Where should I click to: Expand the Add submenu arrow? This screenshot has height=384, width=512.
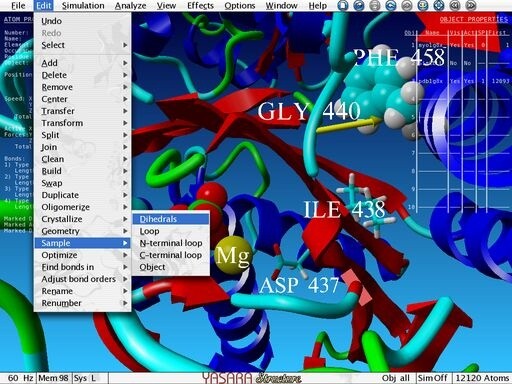(125, 63)
